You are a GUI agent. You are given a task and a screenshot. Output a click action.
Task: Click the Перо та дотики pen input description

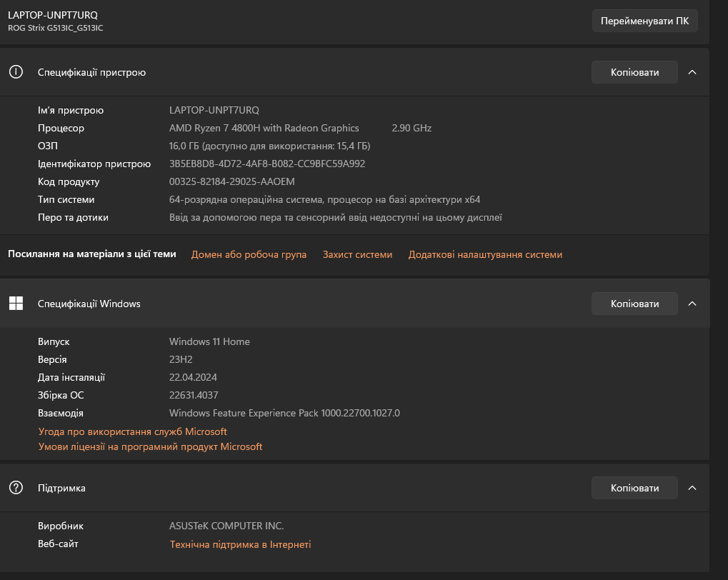335,217
